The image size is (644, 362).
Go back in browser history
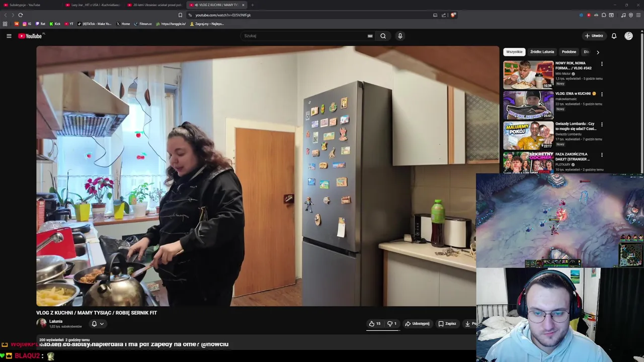[6, 15]
